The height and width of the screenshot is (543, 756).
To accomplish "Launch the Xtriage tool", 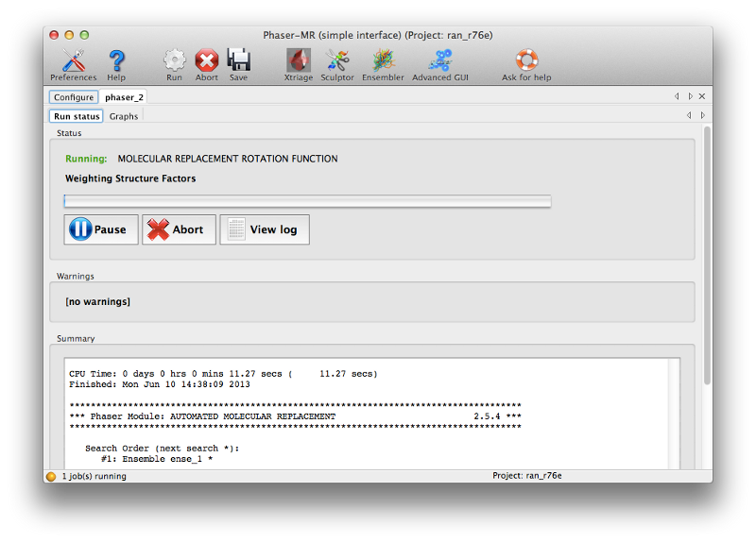I will [299, 62].
